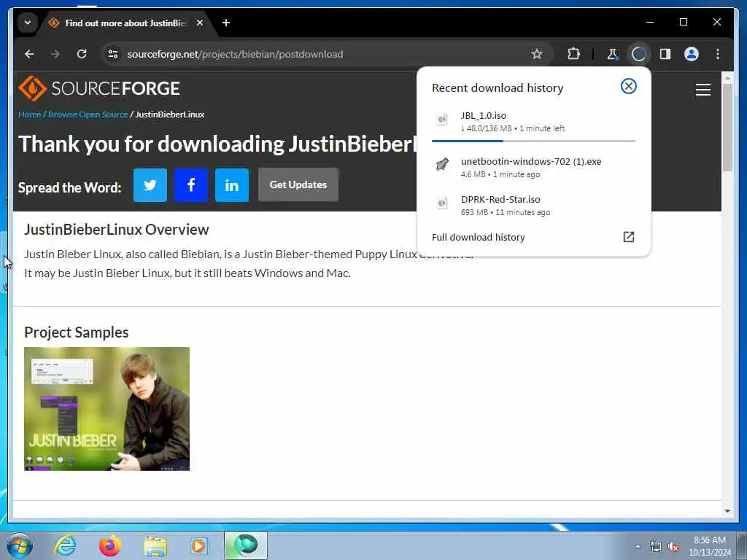Open tab search dropdown chevron
Image resolution: width=747 pixels, height=560 pixels.
click(28, 23)
